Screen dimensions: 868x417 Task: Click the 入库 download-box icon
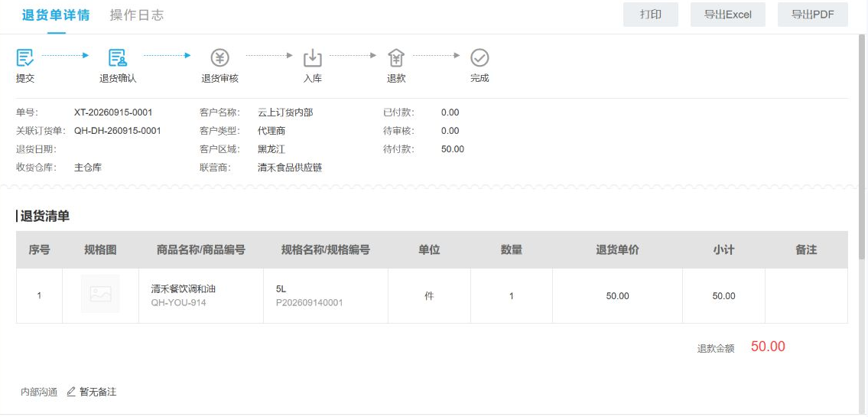point(313,57)
